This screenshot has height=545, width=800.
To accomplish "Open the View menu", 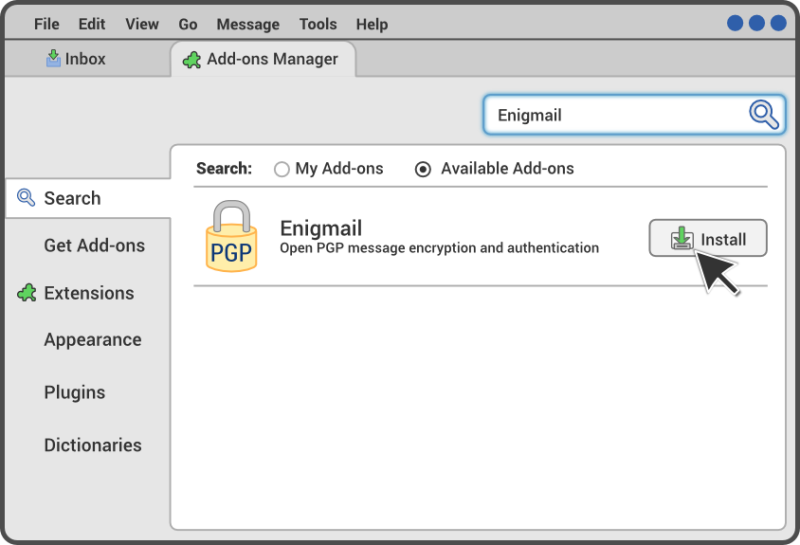I will (x=142, y=24).
